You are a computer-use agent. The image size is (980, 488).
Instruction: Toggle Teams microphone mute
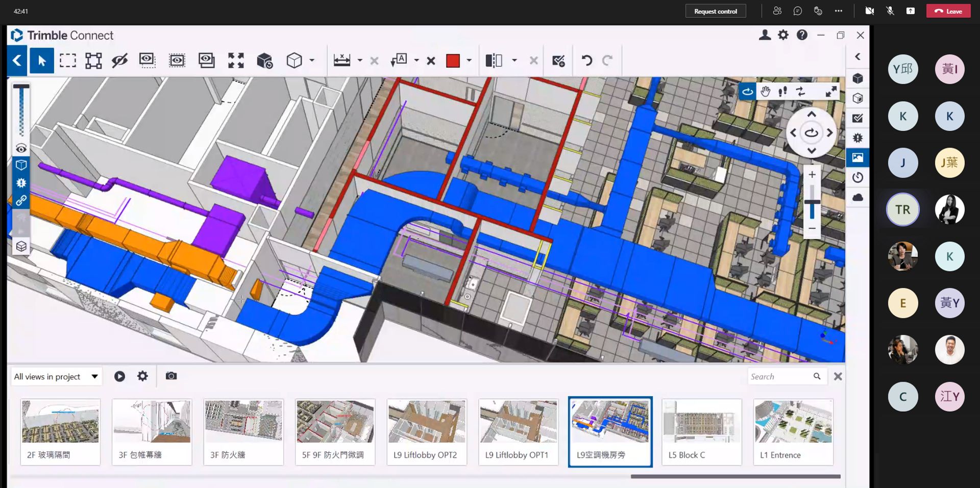coord(890,11)
